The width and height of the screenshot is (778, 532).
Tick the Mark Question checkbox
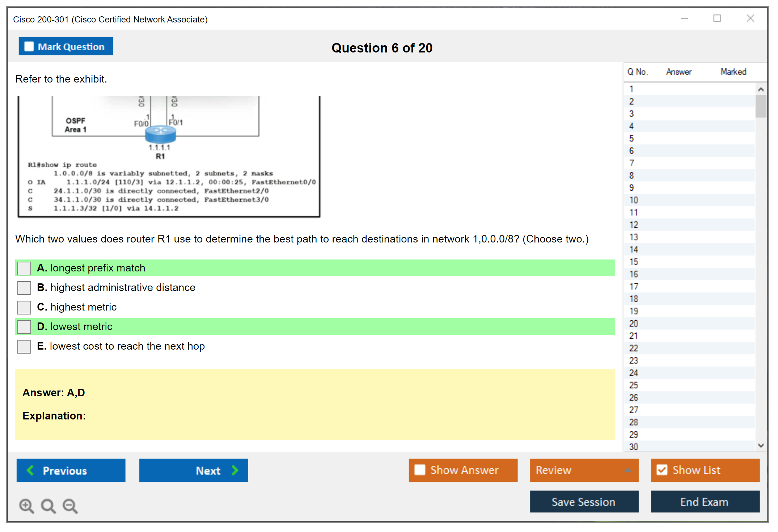pyautogui.click(x=29, y=46)
